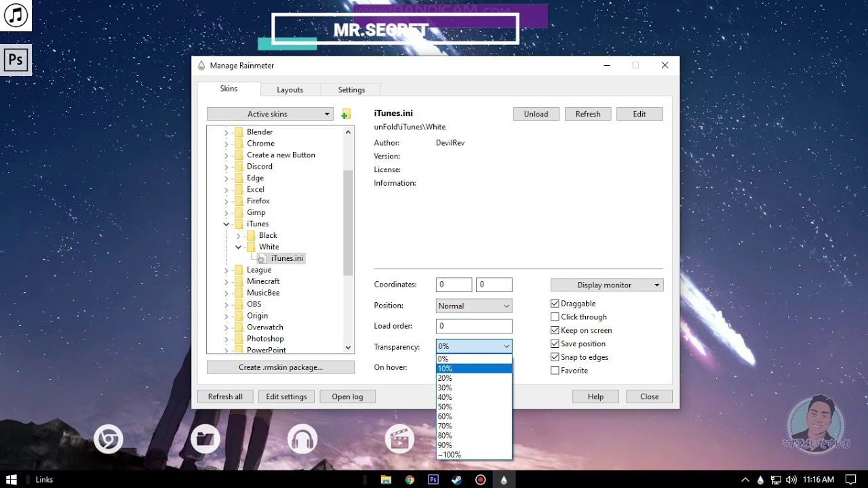Click the clapperboard video dock icon
This screenshot has height=488, width=868.
tap(399, 439)
